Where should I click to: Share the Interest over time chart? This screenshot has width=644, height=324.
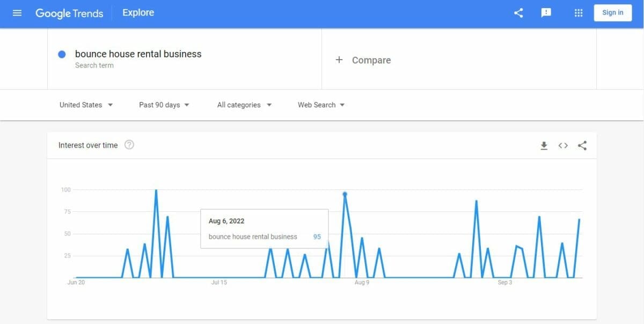click(582, 145)
